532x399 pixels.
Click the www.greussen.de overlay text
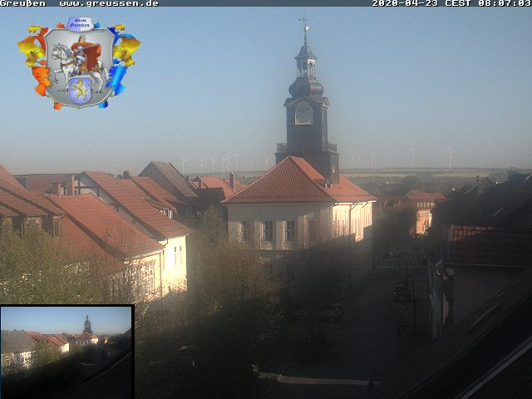click(109, 3)
